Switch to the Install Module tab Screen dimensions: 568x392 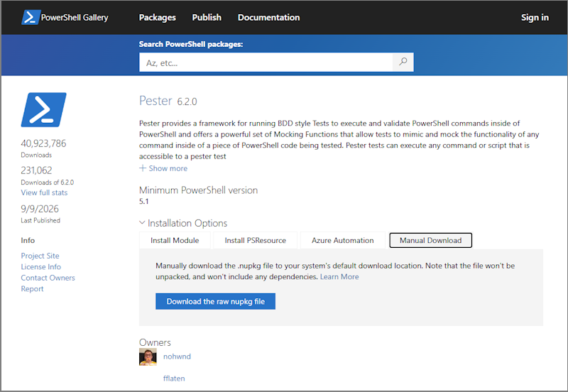(175, 240)
